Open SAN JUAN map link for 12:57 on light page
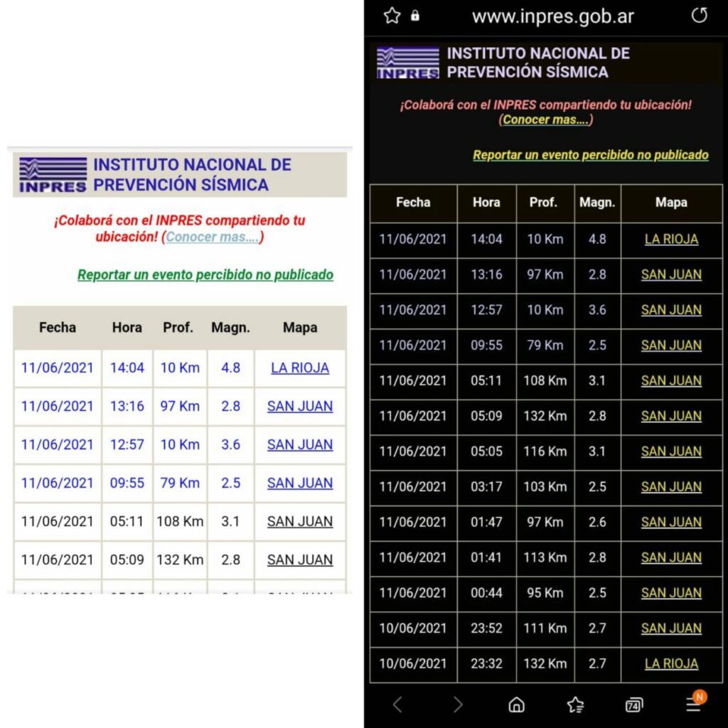 (x=300, y=445)
